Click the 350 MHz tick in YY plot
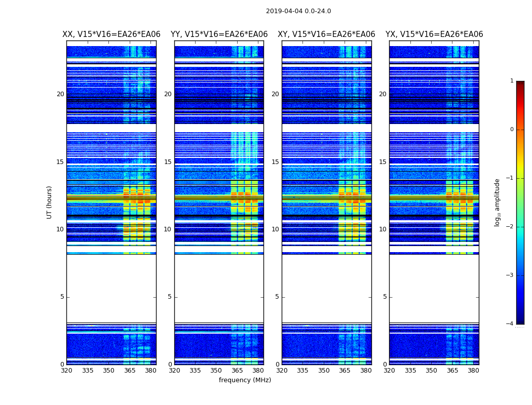Viewport: 532px width, 405px height. [x=216, y=371]
